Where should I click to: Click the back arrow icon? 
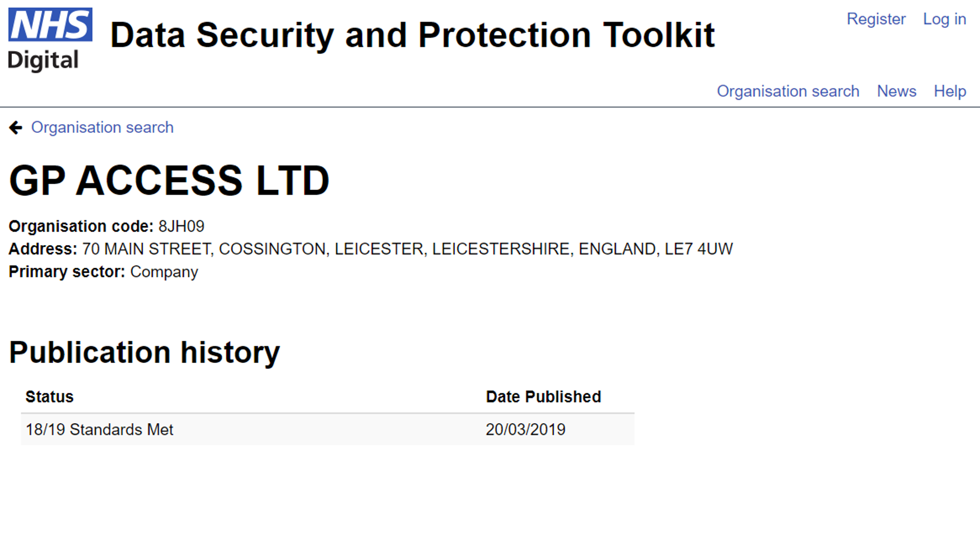(16, 127)
